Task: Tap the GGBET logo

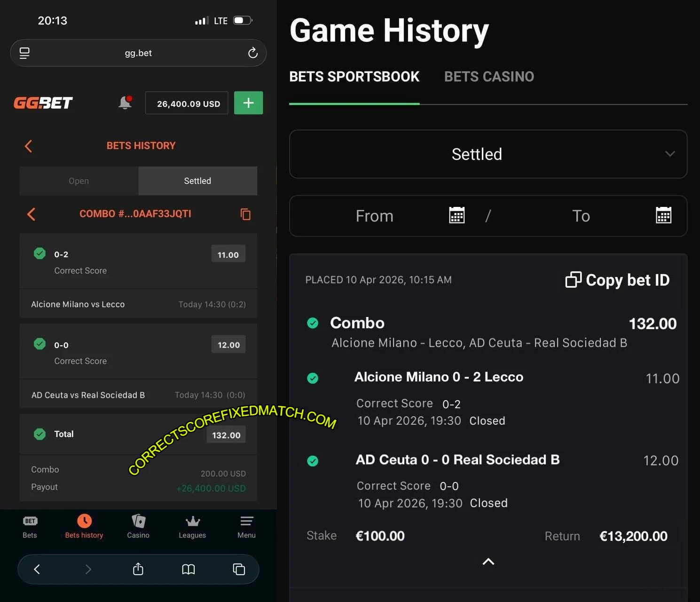Action: click(x=43, y=103)
